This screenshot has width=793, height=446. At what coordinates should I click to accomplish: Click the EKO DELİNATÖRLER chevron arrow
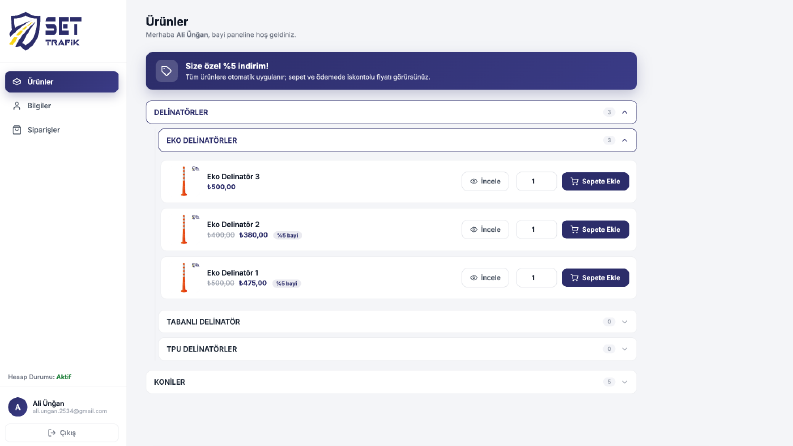point(625,140)
